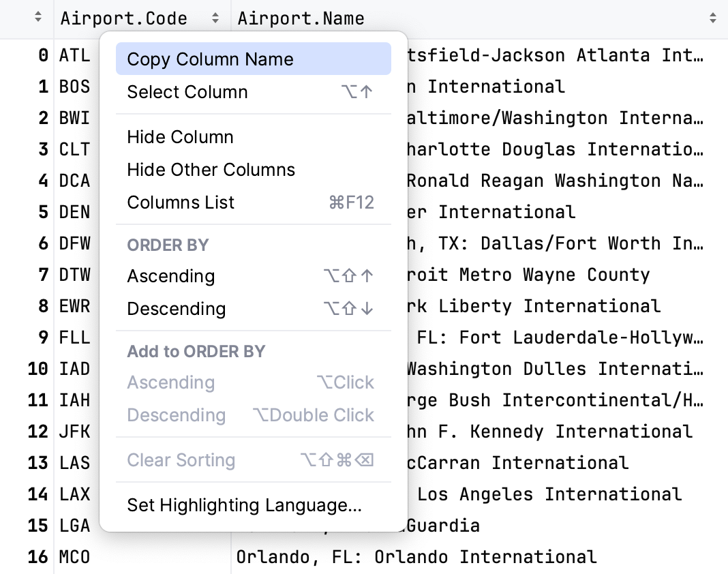Sort by Ascending under ORDER BY

pyautogui.click(x=171, y=276)
